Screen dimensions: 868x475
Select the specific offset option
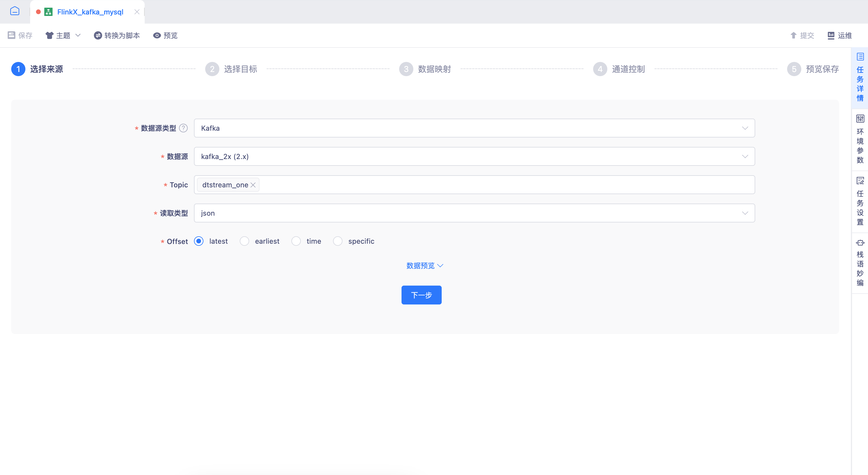point(338,241)
